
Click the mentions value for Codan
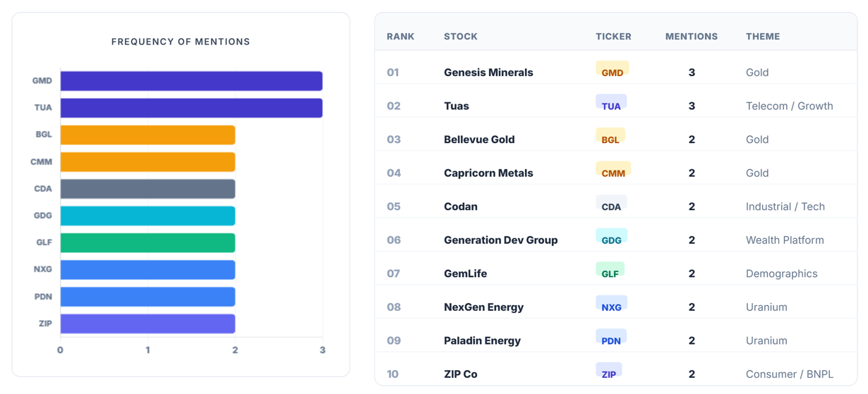[x=692, y=207]
